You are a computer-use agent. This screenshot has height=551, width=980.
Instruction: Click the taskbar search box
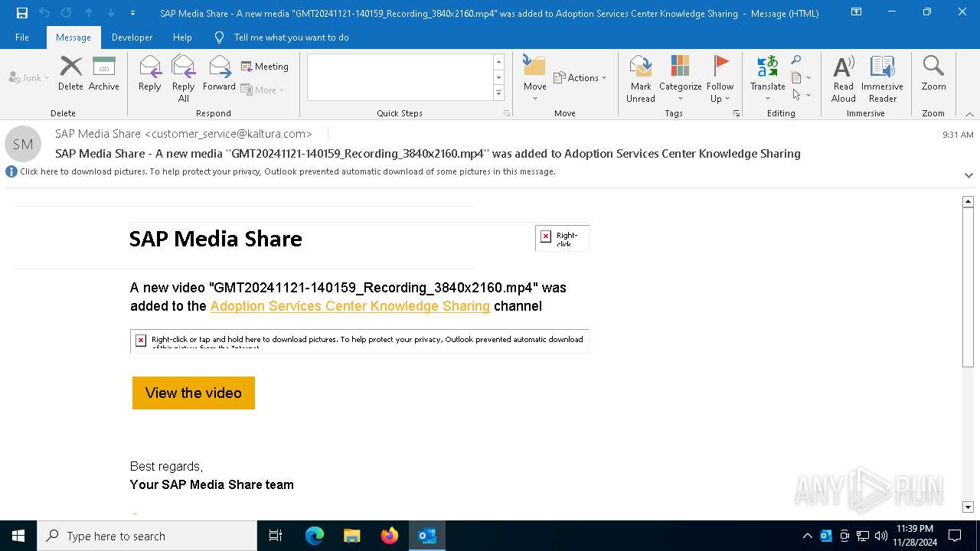[147, 536]
